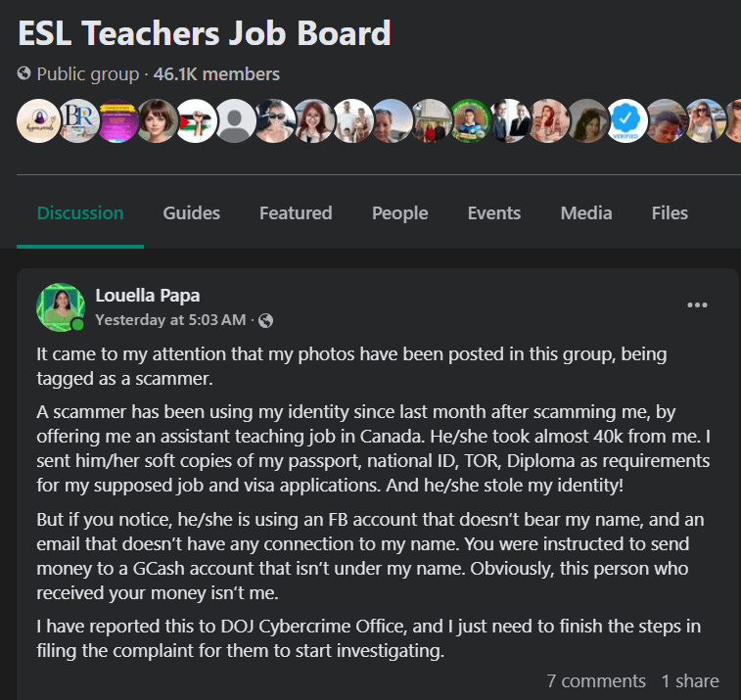Go to the People tab

[400, 212]
